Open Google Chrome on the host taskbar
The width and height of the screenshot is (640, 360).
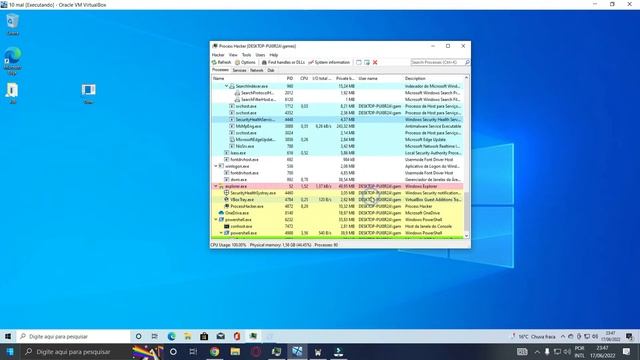(215, 351)
